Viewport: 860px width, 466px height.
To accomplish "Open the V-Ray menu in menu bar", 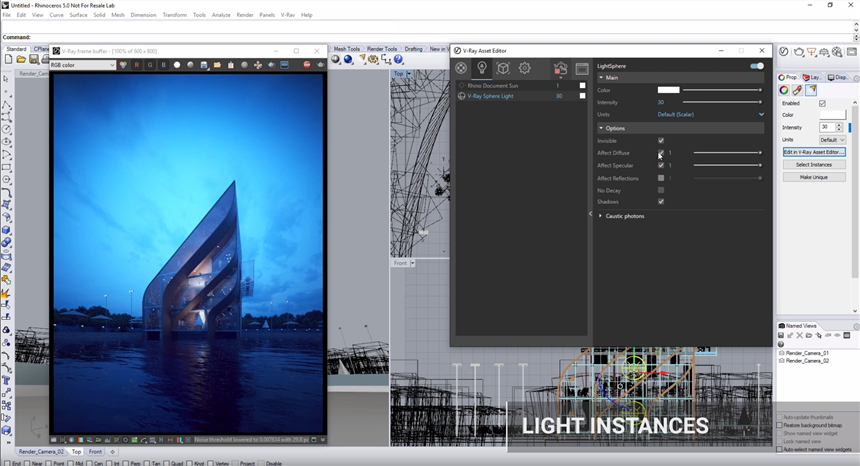I will [x=288, y=15].
